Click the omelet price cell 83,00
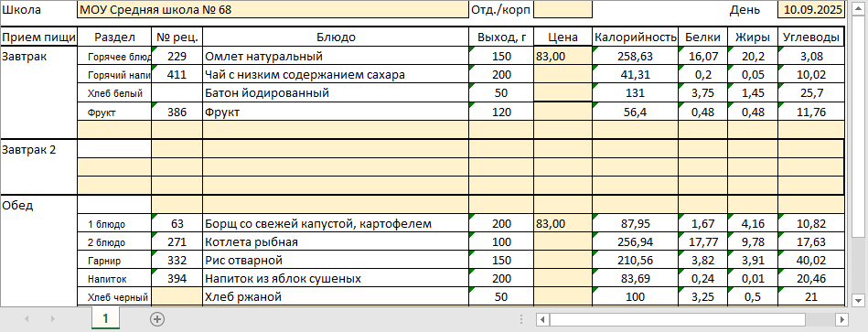 click(x=563, y=56)
